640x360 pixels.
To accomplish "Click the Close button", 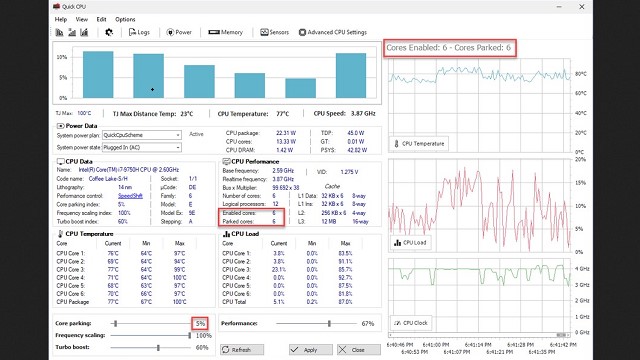I will (x=359, y=350).
